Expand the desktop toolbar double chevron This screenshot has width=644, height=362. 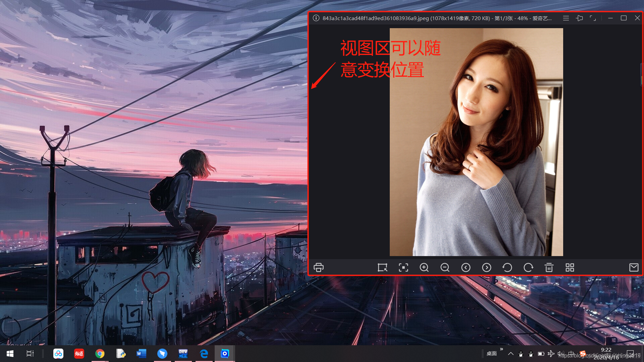pyautogui.click(x=501, y=349)
